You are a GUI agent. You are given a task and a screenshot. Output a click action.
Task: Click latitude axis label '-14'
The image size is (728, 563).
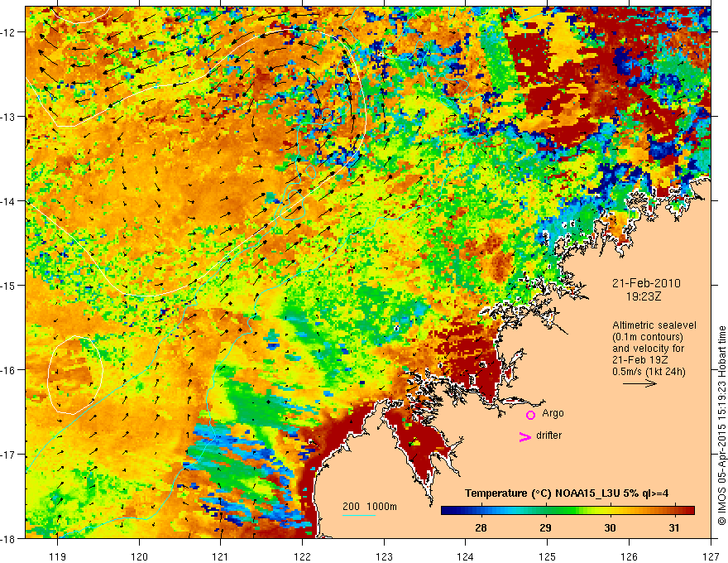[x=9, y=201]
